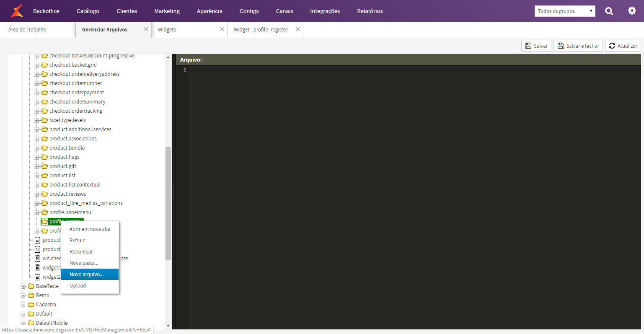Open the Integrações menu
Viewport: 644px width, 334px height.
(325, 11)
